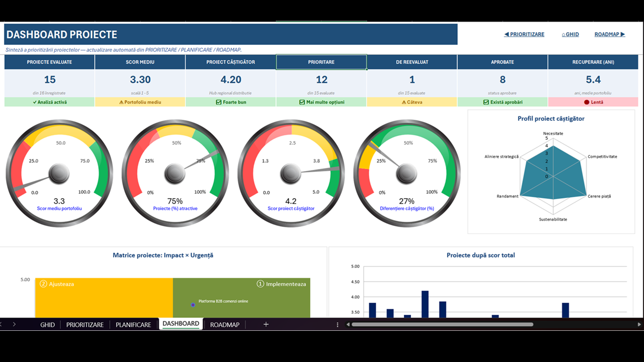Click the horizontal scrollbar thumb
This screenshot has height=362, width=644.
click(x=442, y=324)
